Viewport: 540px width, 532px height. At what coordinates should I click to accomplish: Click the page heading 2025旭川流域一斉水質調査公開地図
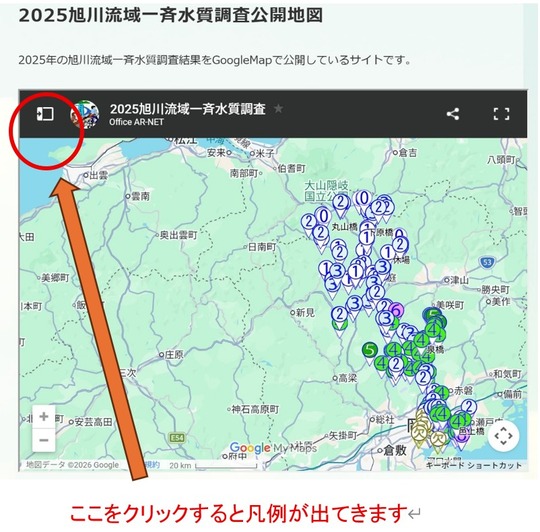(170, 15)
